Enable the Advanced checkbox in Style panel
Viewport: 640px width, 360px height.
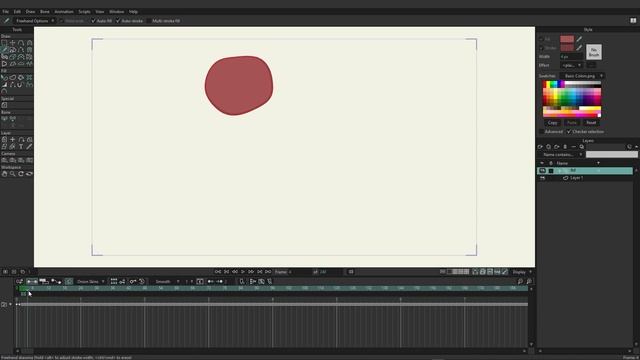pyautogui.click(x=541, y=131)
